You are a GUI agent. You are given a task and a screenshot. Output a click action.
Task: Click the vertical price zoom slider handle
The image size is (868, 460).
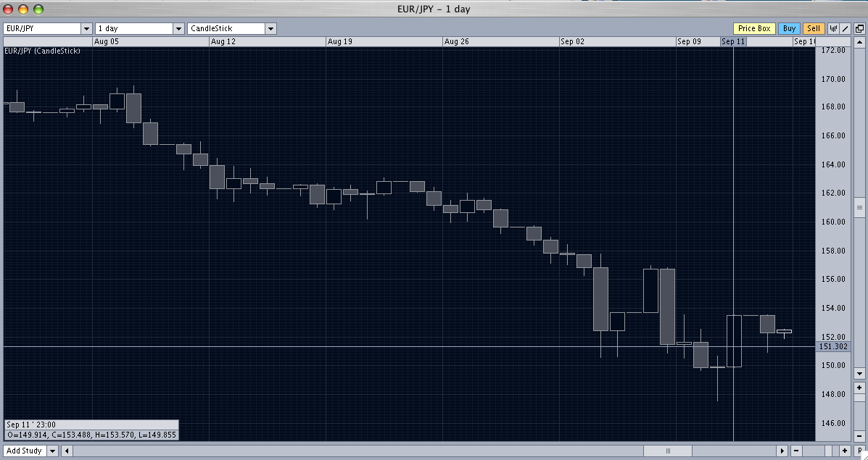click(x=859, y=398)
